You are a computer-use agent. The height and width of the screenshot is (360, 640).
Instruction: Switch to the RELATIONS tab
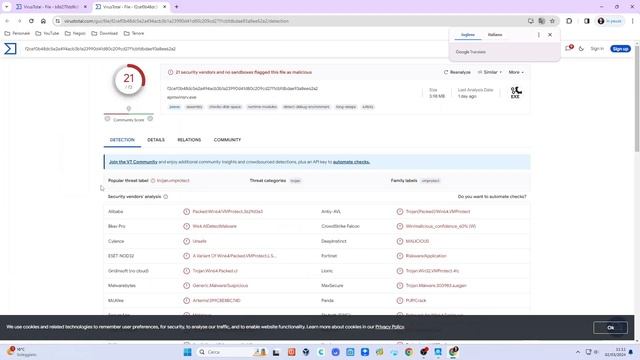(x=189, y=140)
